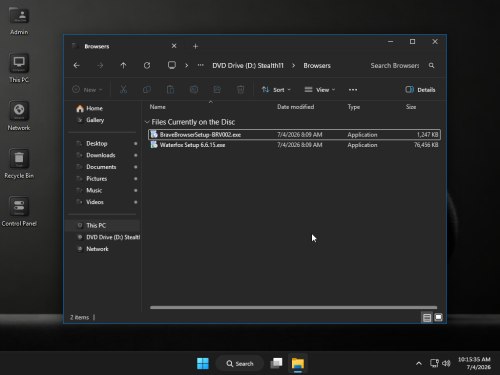The height and width of the screenshot is (375, 500).
Task: Click the Copy icon in toolbar
Action: [x=147, y=89]
